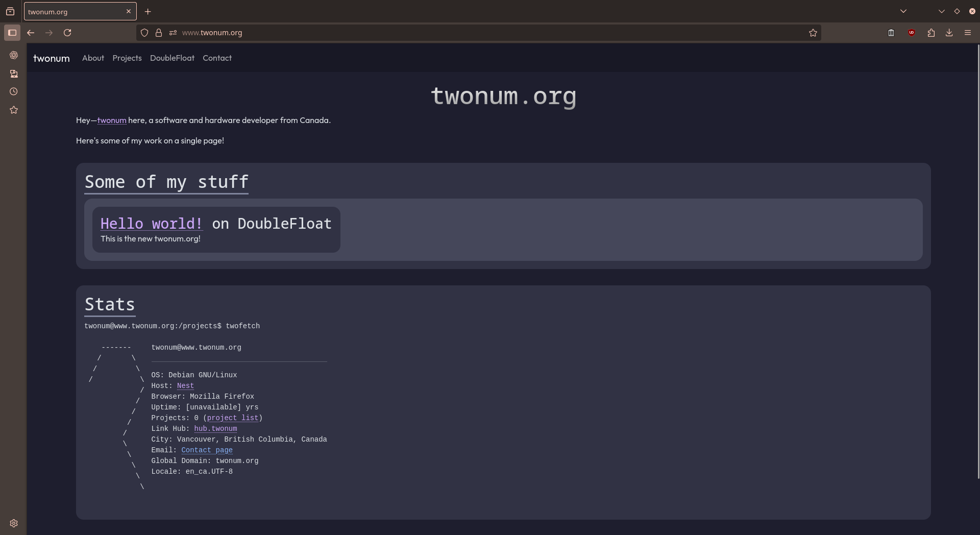The width and height of the screenshot is (980, 535).
Task: Open the About nav item
Action: (x=93, y=58)
